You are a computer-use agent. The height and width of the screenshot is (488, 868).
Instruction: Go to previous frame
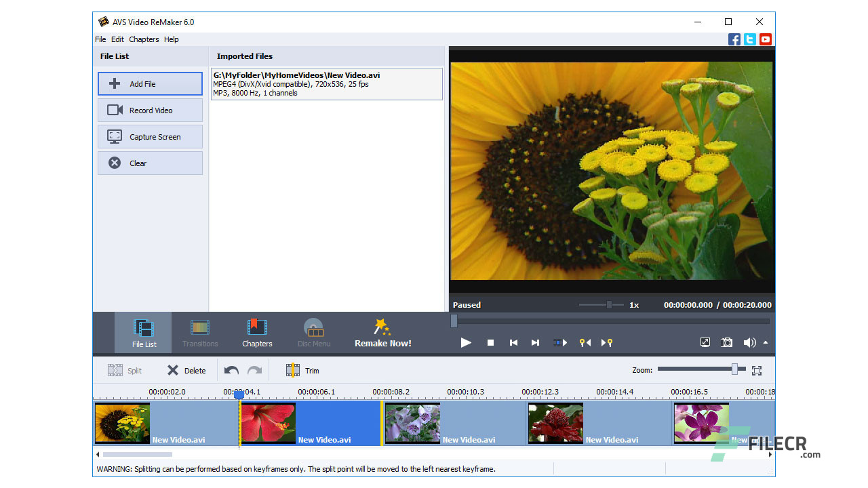[513, 343]
